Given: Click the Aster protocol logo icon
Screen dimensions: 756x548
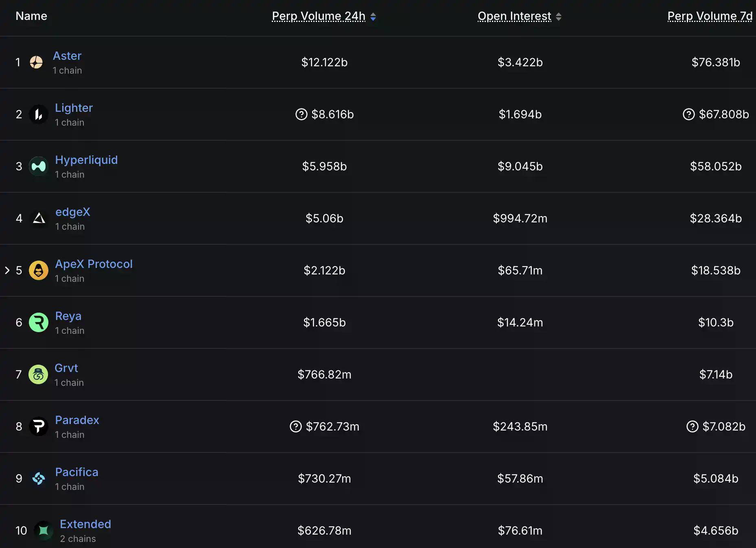Looking at the screenshot, I should [36, 62].
